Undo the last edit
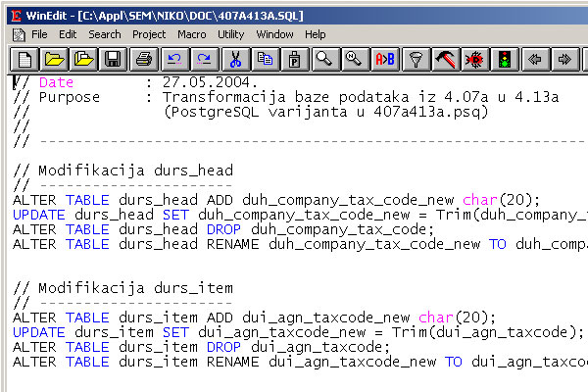 click(x=174, y=60)
